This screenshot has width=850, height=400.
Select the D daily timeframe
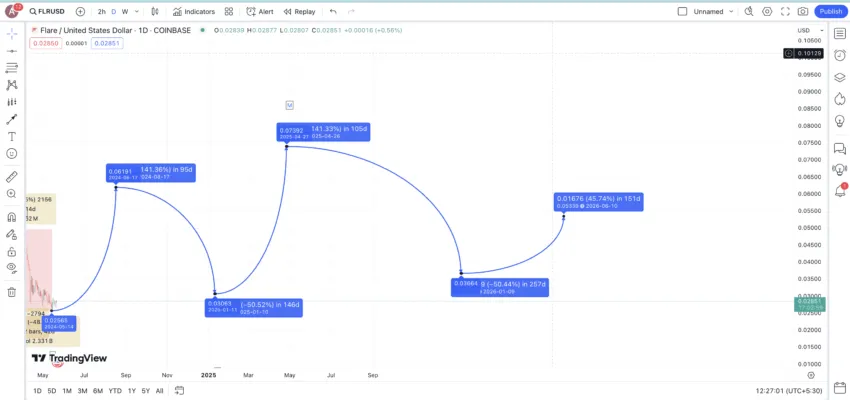click(x=114, y=11)
